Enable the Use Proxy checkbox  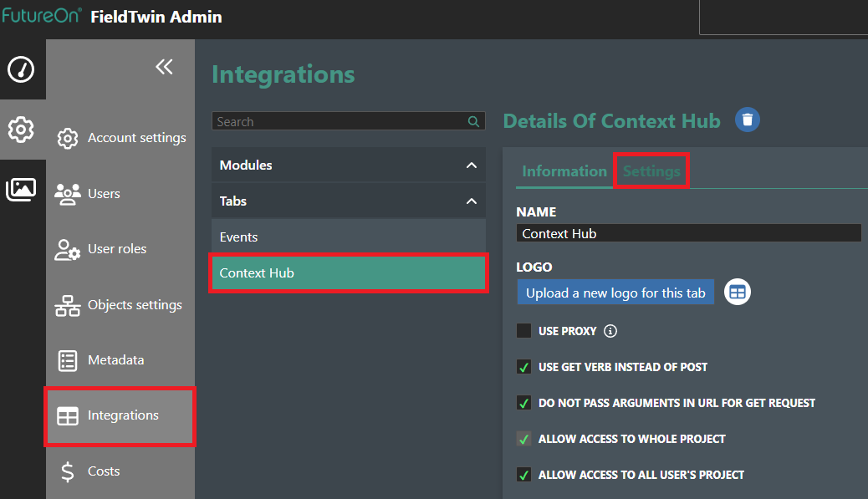coord(523,331)
